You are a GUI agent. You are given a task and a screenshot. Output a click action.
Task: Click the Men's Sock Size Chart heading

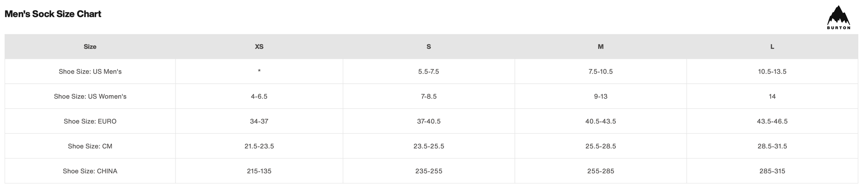coord(53,14)
